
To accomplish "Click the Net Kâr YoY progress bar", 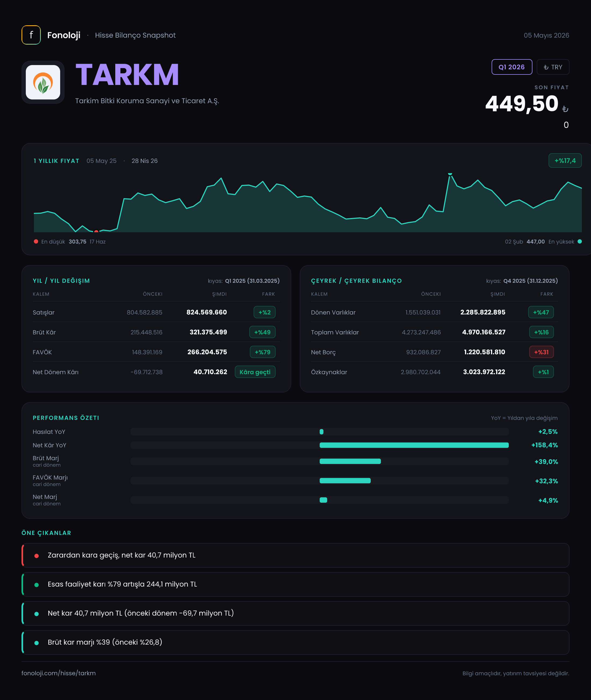I will pos(320,445).
